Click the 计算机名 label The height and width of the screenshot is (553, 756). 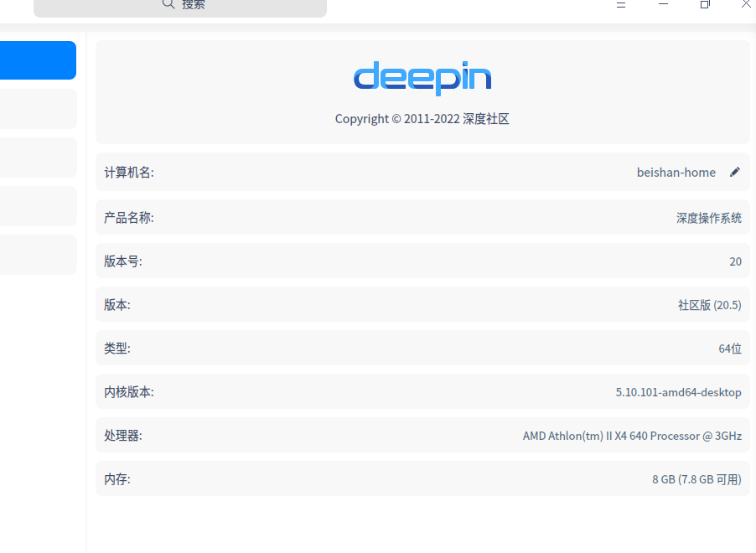tap(129, 172)
